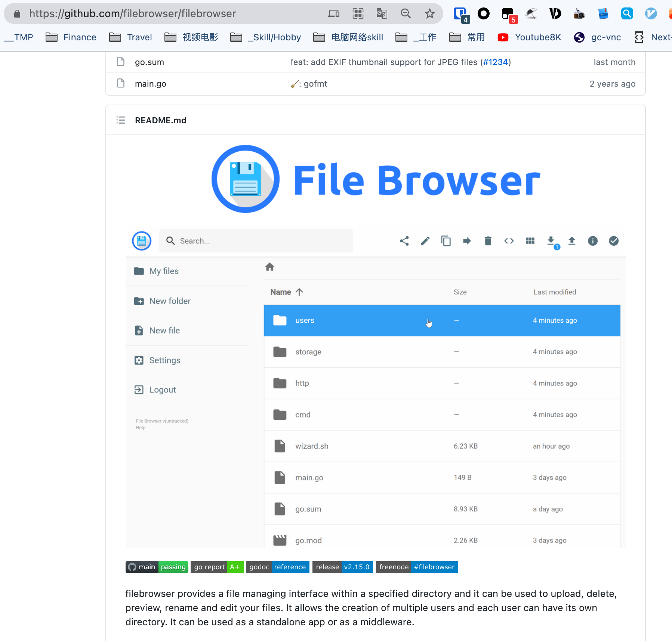Toggle the select-all checkmark icon
672x641 pixels.
point(614,241)
